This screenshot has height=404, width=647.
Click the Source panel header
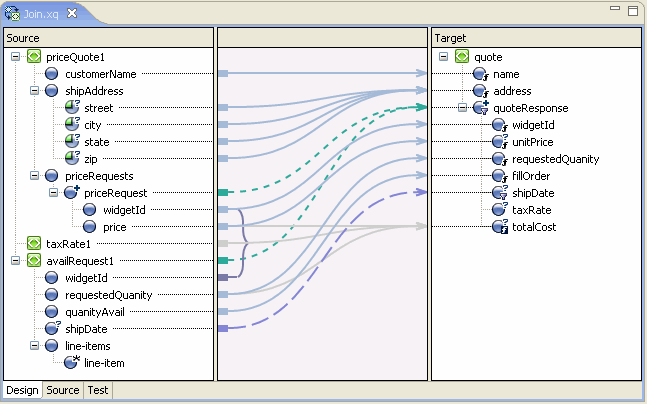point(109,38)
